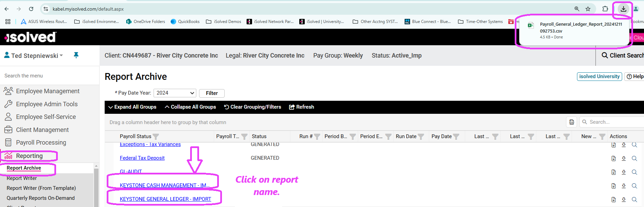
Task: Click the filter icon on Pay Date column
Action: [456, 136]
